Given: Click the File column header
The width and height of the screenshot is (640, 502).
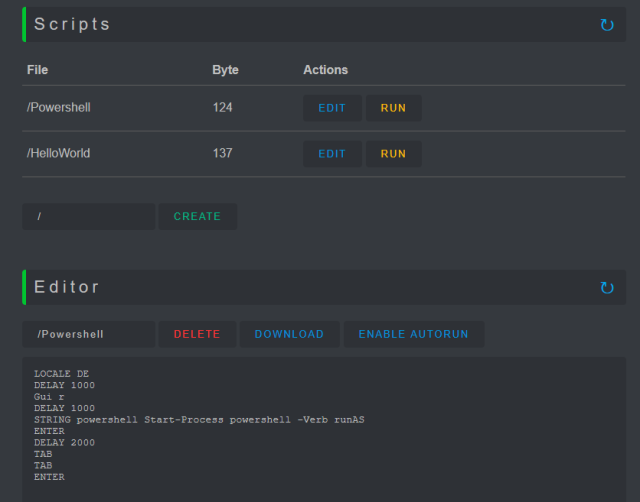Looking at the screenshot, I should tap(37, 70).
